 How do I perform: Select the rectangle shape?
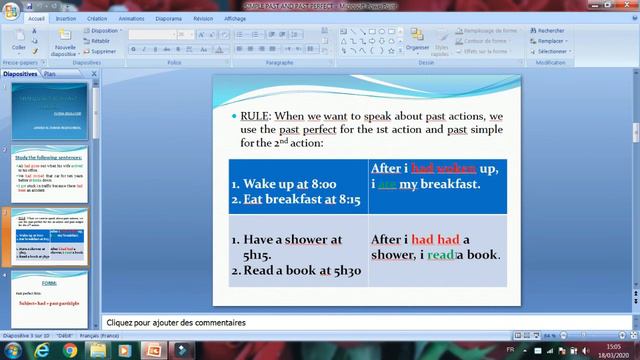(x=372, y=31)
